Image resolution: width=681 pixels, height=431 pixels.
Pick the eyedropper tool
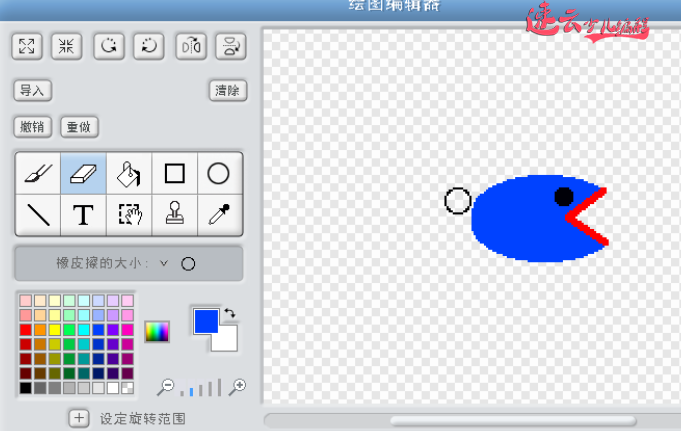tap(218, 214)
